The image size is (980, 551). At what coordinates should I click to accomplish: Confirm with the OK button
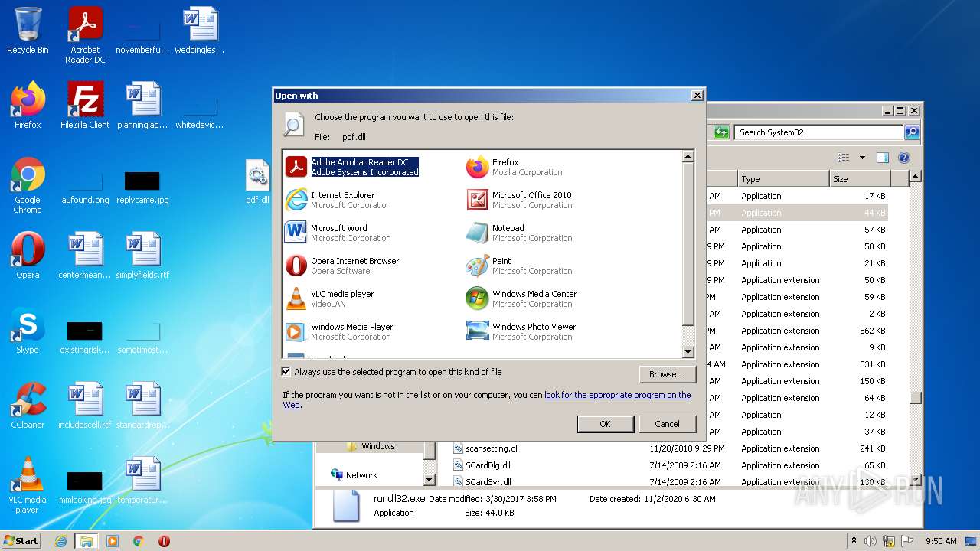pyautogui.click(x=605, y=424)
